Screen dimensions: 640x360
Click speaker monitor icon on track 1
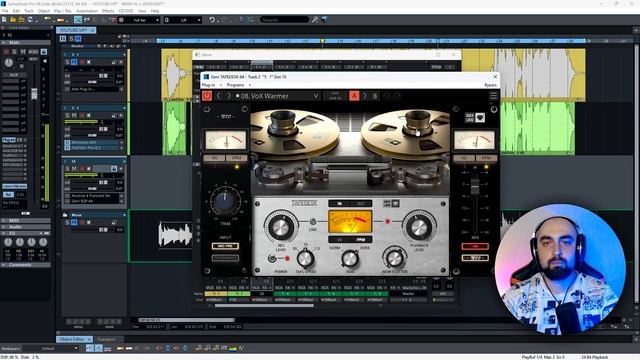click(x=89, y=62)
